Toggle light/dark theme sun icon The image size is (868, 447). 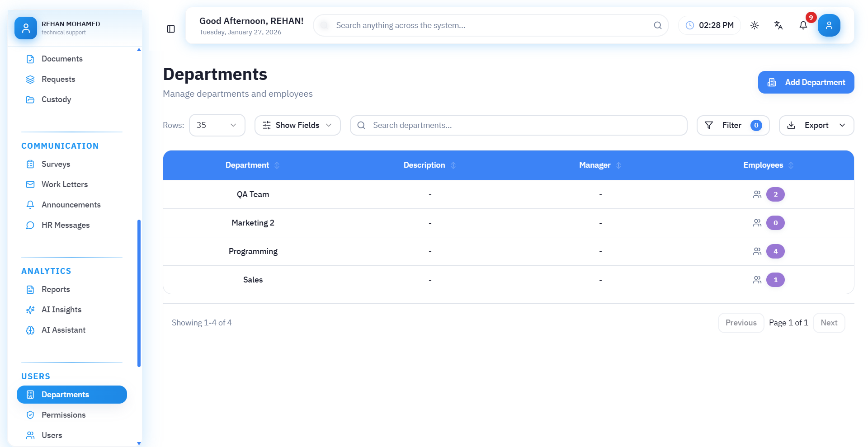point(755,25)
